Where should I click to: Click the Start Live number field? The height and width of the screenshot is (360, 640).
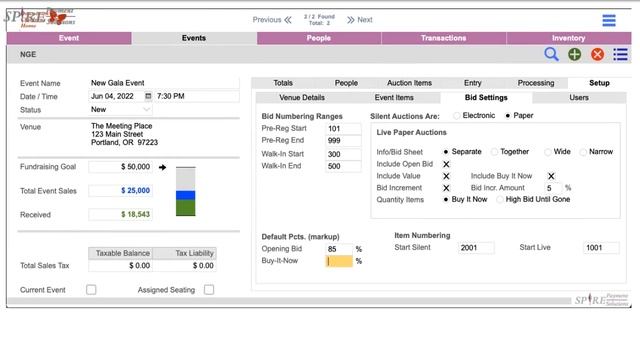tap(601, 248)
